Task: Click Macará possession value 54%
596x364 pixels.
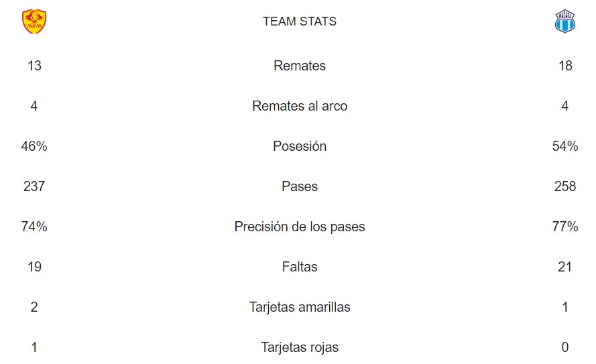Action: point(565,146)
